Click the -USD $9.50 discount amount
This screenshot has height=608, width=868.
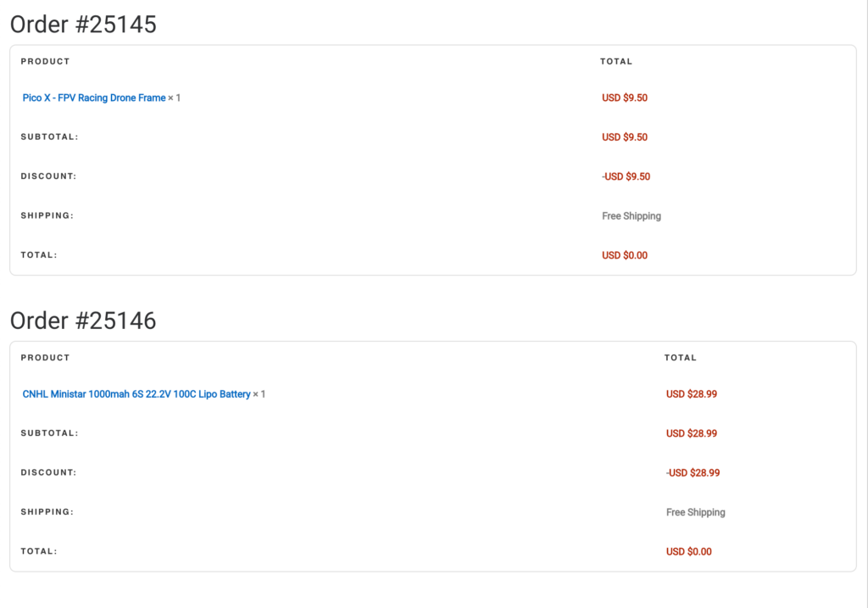626,176
